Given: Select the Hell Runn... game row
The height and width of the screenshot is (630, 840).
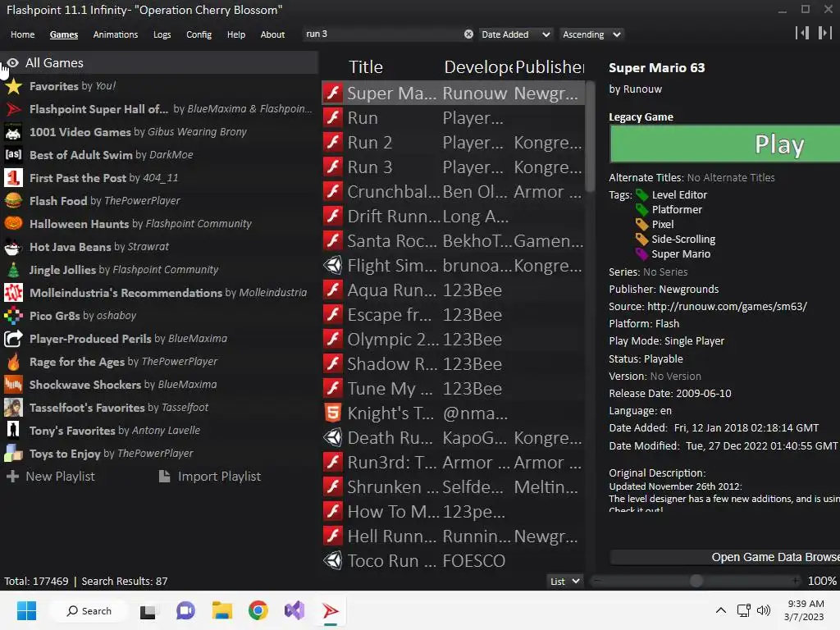Looking at the screenshot, I should (454, 536).
